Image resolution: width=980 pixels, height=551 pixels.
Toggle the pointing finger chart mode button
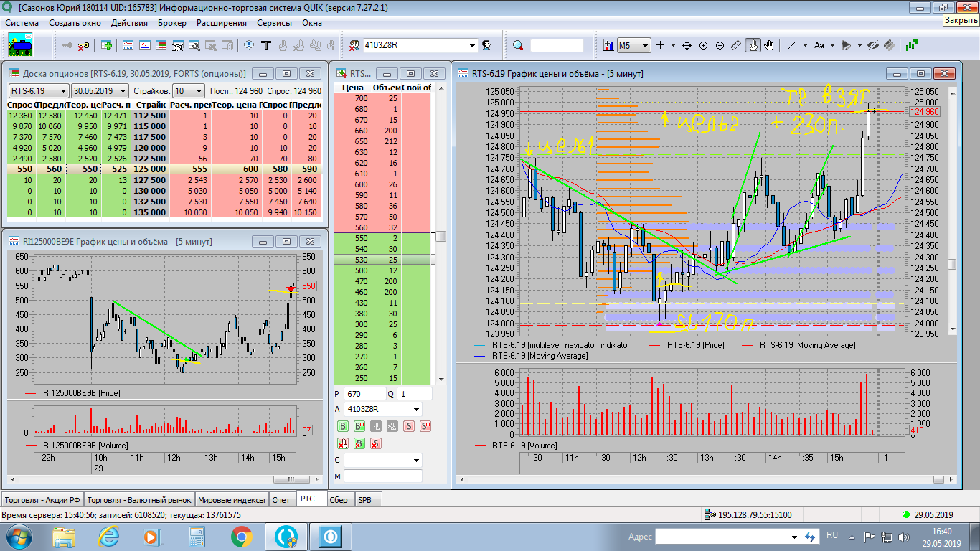click(753, 45)
